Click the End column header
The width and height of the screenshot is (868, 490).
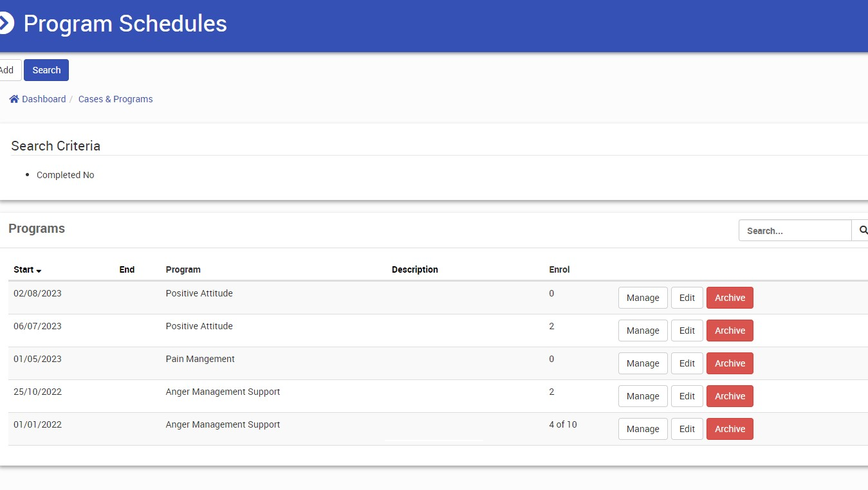pyautogui.click(x=127, y=269)
